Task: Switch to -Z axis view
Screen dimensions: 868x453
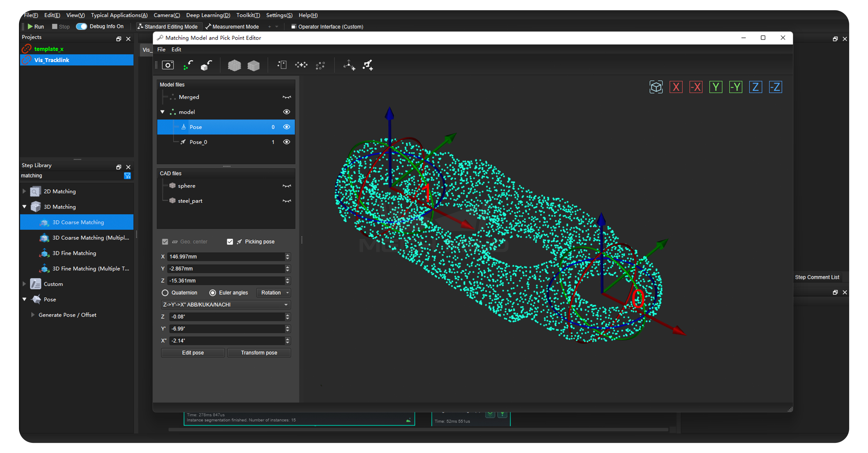Action: click(x=775, y=87)
